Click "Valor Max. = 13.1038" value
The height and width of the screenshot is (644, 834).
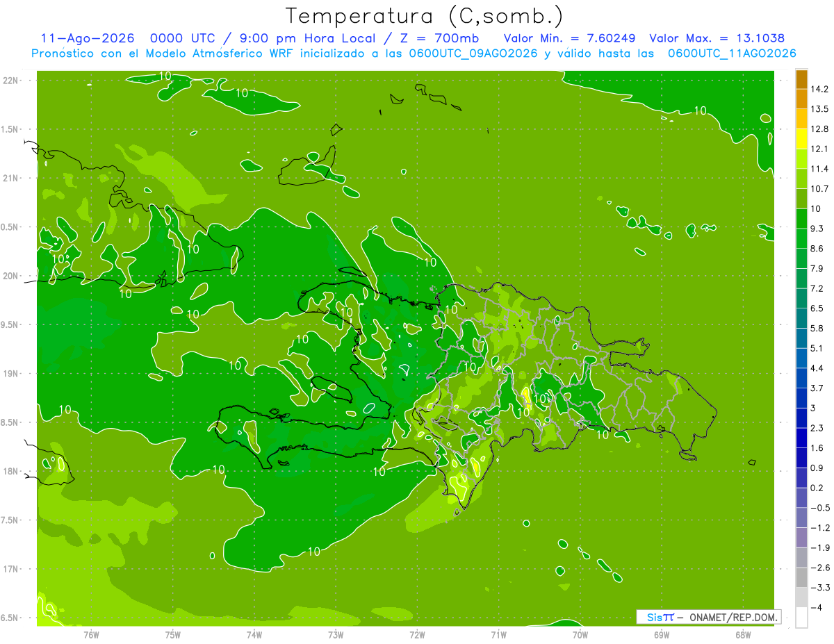[717, 38]
